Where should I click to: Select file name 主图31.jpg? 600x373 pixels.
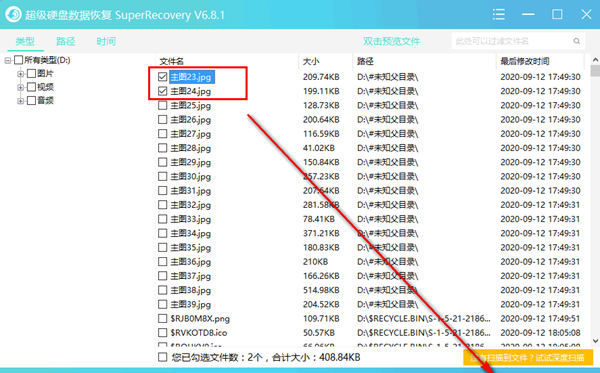coord(191,191)
